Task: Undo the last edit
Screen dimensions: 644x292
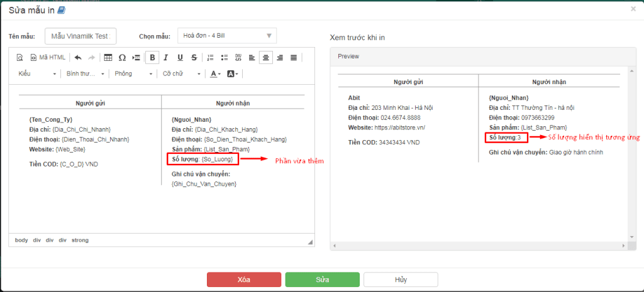Action: (78, 58)
